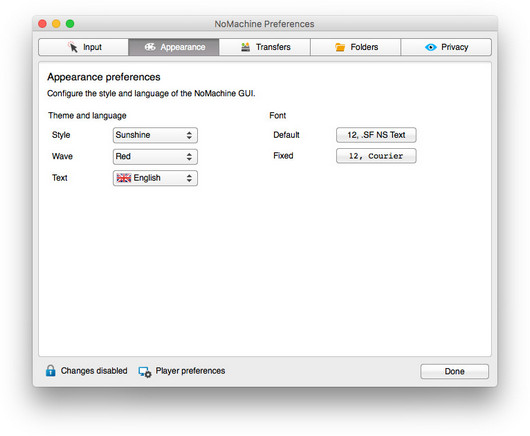
Task: Click the Privacy tab eye icon
Action: [x=431, y=47]
